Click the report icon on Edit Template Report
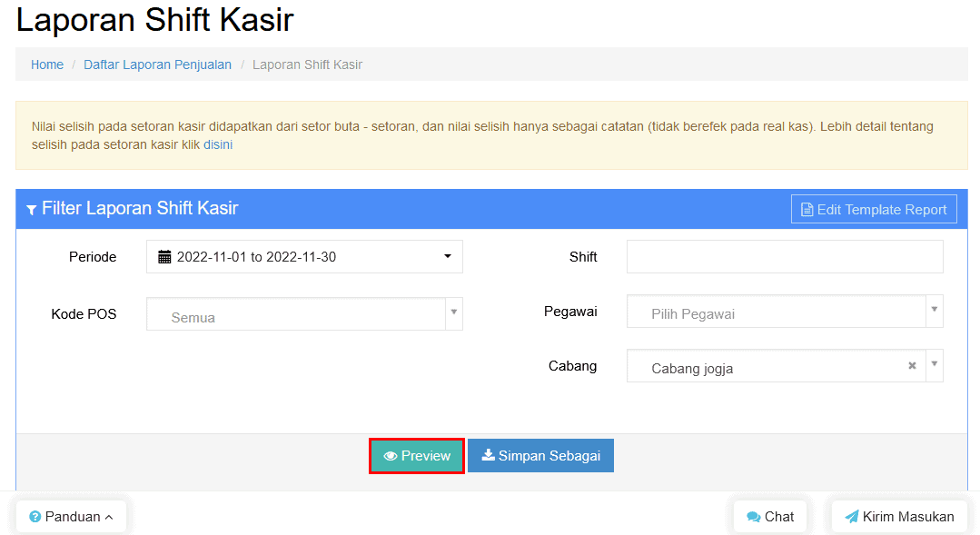 [x=807, y=208]
